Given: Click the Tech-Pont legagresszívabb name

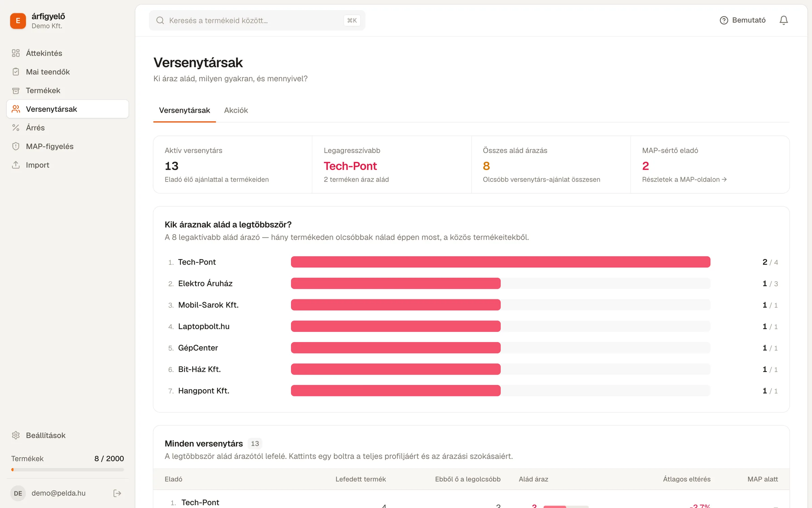Looking at the screenshot, I should point(350,166).
